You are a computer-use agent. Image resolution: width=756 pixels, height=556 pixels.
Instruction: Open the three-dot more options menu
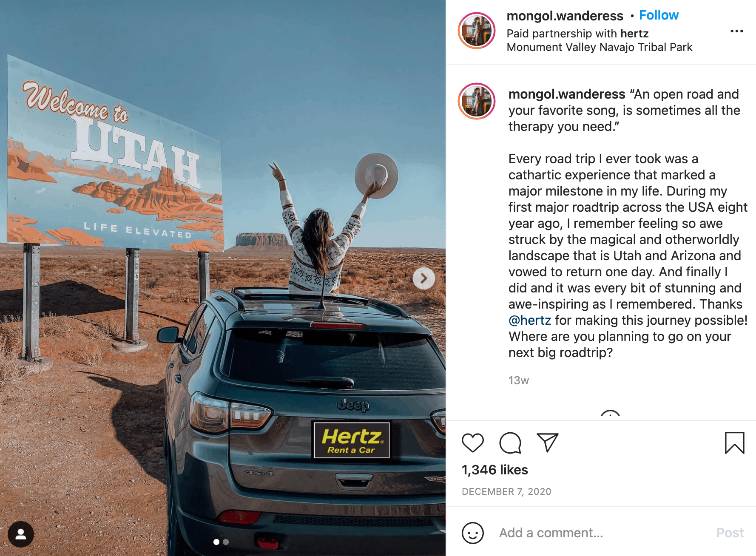[x=736, y=31]
